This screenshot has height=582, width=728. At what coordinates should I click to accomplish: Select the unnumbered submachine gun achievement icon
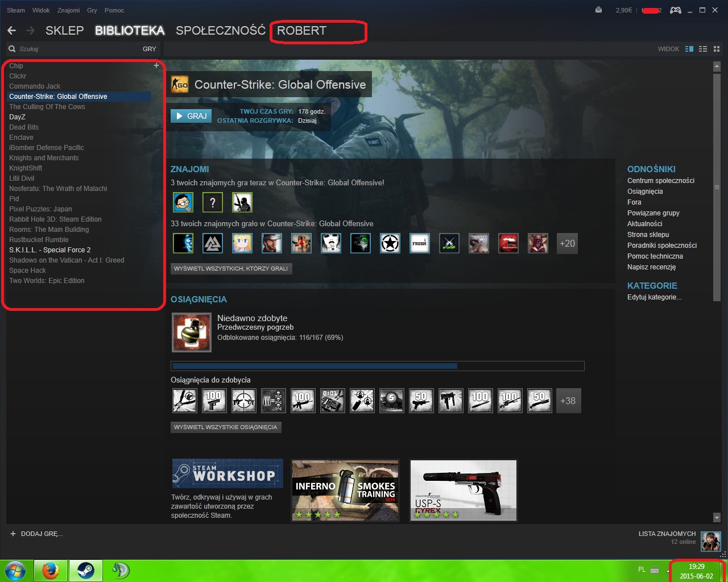pyautogui.click(x=450, y=401)
